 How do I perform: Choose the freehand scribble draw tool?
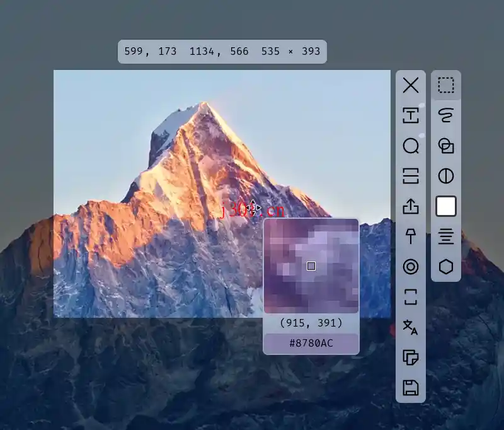[x=446, y=115]
